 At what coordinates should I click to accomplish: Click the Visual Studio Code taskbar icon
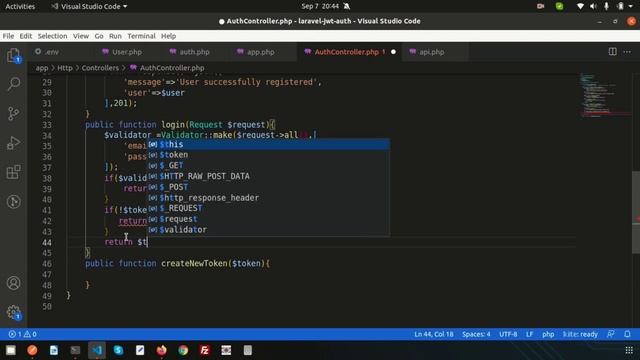[x=97, y=350]
